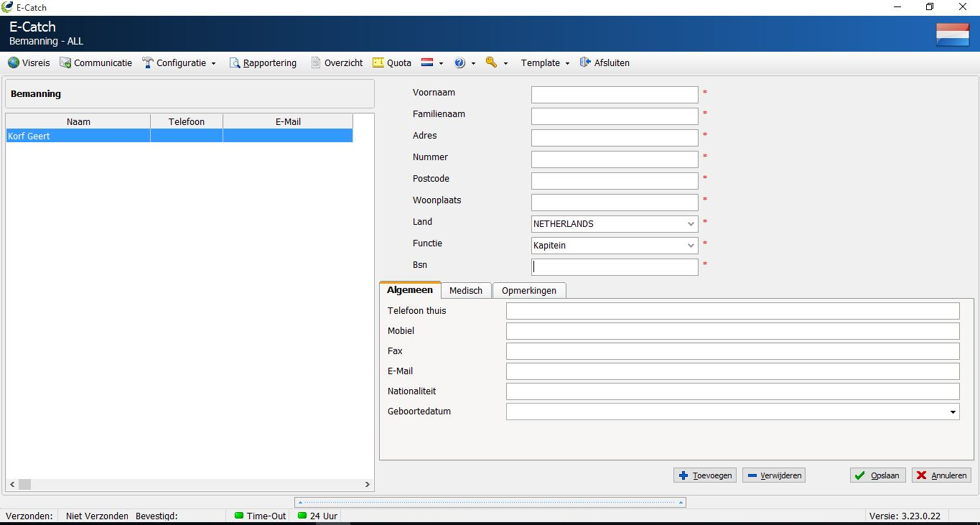Expand the language flag dropdown arrow
Screen dimensions: 980x525
441,64
